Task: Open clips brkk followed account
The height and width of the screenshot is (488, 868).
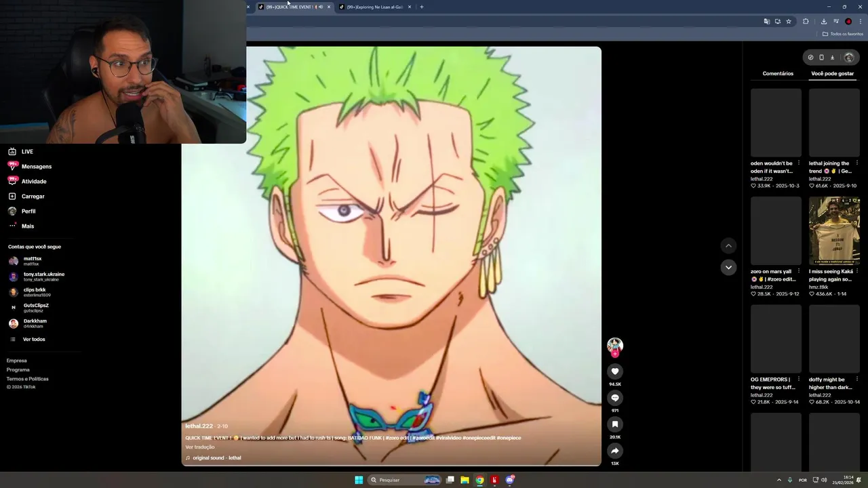Action: tap(30, 292)
